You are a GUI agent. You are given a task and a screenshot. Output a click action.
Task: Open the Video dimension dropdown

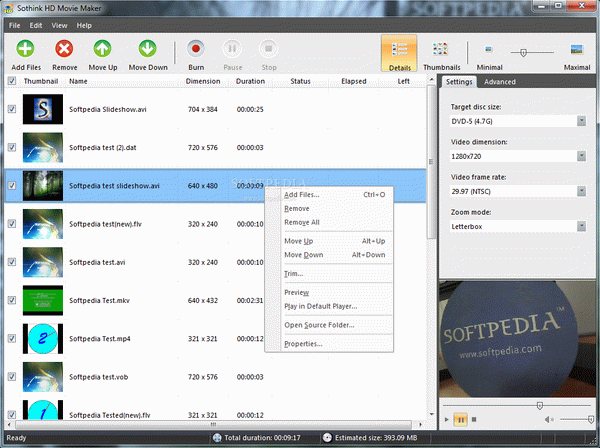tap(581, 156)
